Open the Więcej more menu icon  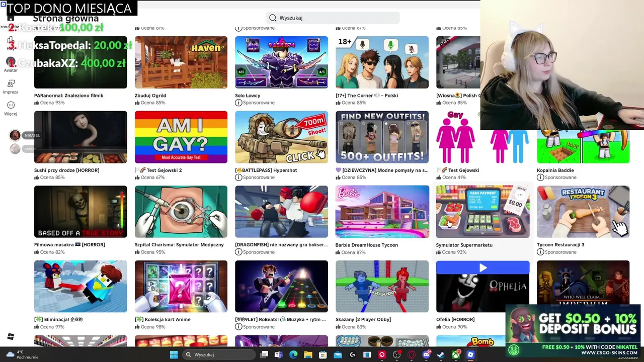(11, 105)
